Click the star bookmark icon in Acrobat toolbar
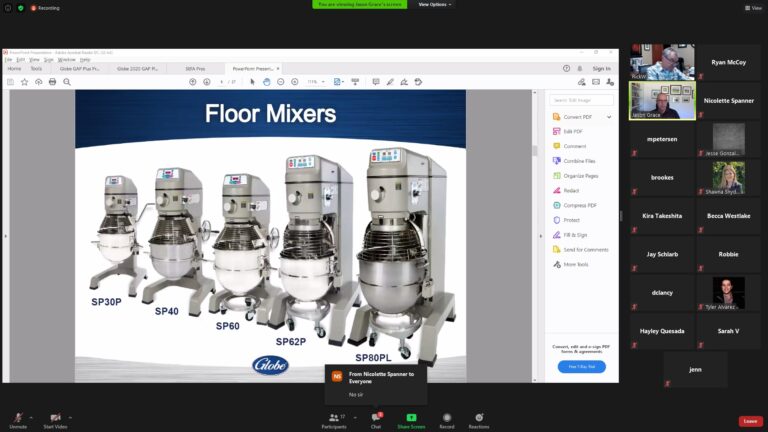The image size is (768, 432). [24, 82]
